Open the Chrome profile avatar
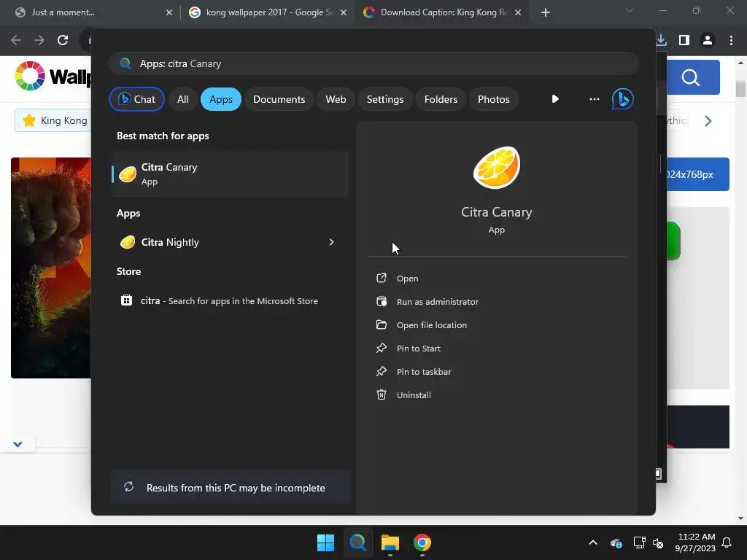 pyautogui.click(x=708, y=40)
